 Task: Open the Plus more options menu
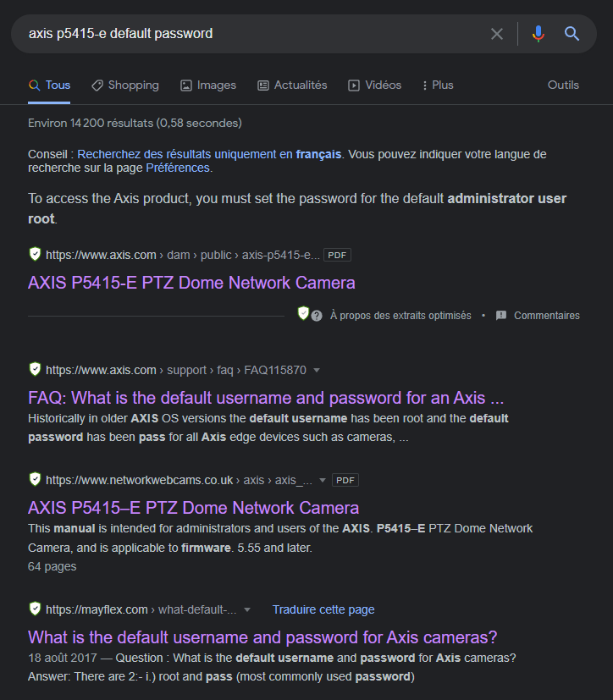coord(436,85)
